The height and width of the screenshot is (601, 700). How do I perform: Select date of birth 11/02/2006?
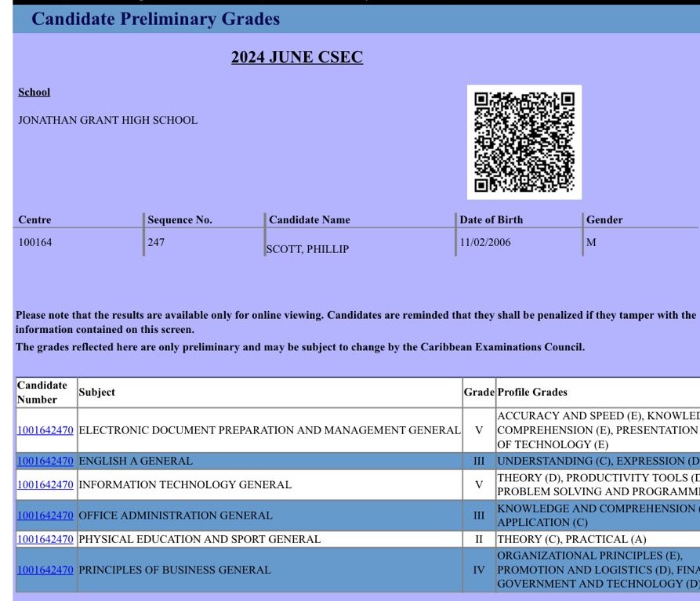485,242
